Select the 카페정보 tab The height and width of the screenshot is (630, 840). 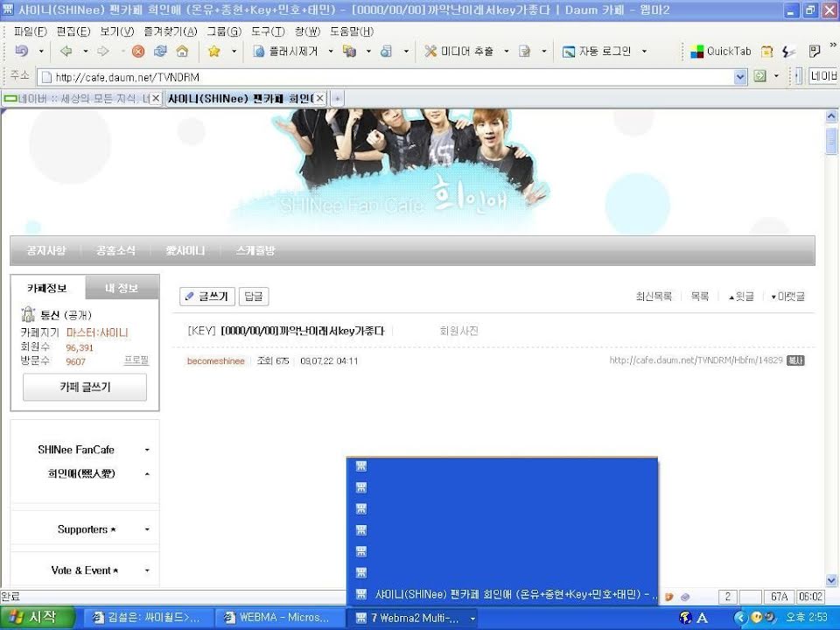tap(47, 288)
